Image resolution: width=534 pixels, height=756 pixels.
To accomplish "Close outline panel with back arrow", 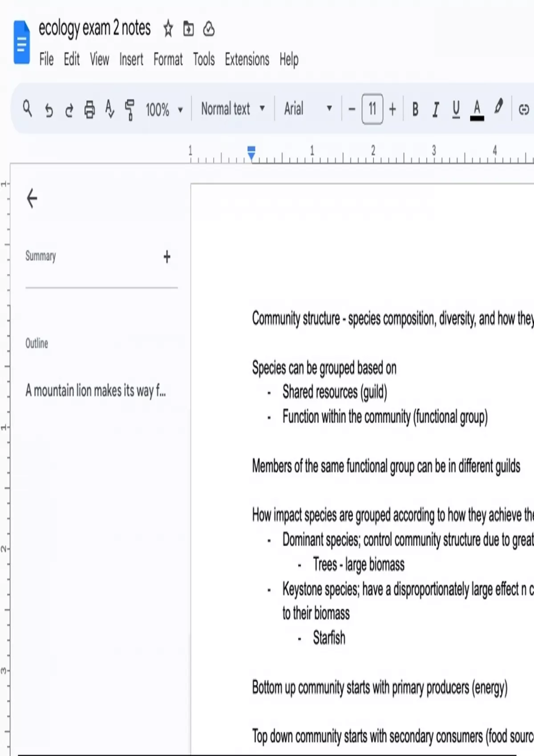I will 32,198.
